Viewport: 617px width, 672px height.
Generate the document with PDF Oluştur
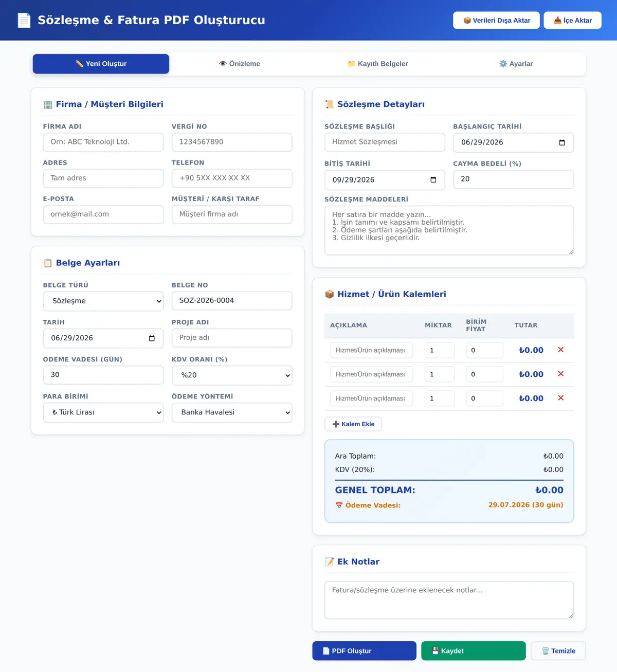pos(364,651)
